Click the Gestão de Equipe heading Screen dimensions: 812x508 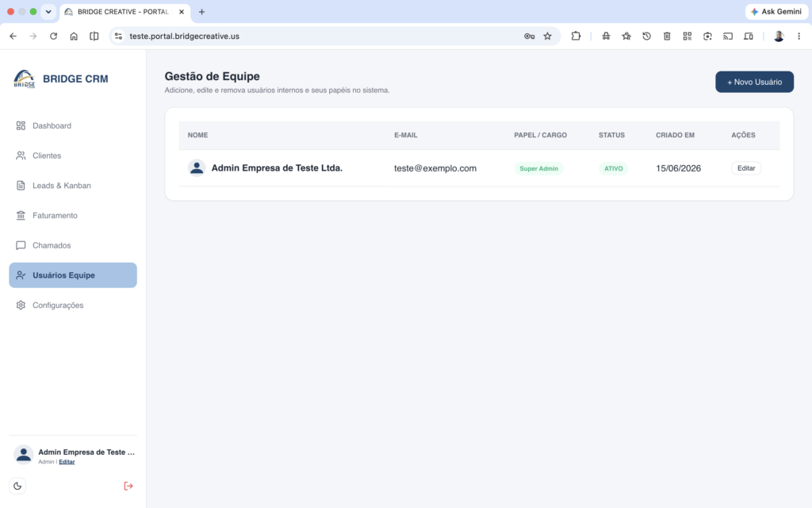click(213, 76)
